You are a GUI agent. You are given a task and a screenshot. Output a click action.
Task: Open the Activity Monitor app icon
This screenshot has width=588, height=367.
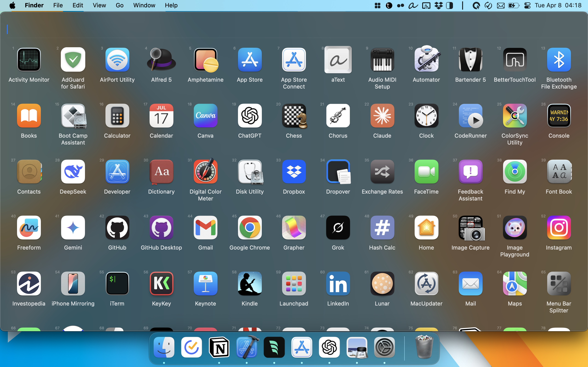(29, 60)
